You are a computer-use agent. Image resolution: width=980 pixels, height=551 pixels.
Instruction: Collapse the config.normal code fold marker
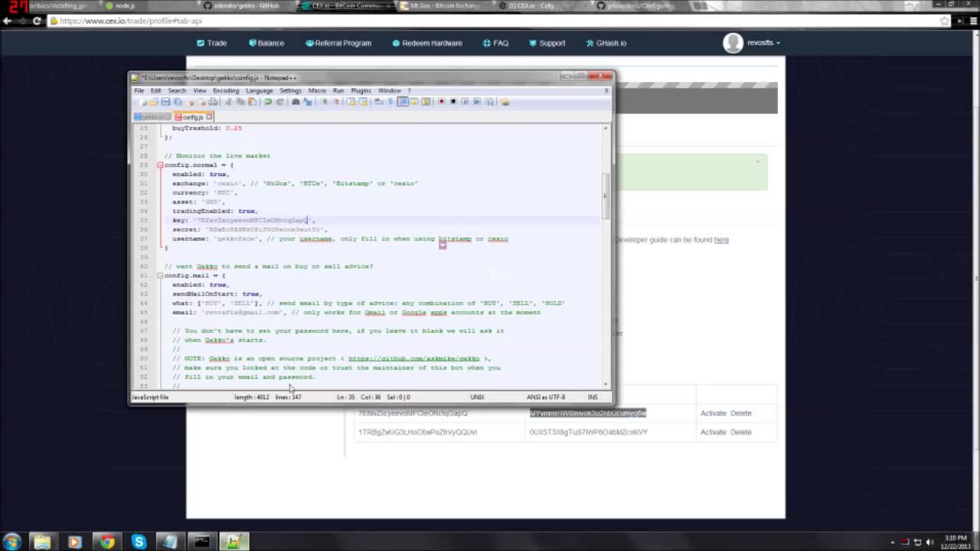pyautogui.click(x=160, y=165)
